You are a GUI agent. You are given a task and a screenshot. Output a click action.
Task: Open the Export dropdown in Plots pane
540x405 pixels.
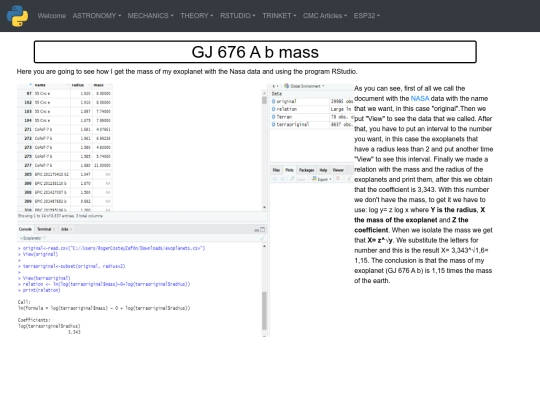[322, 179]
